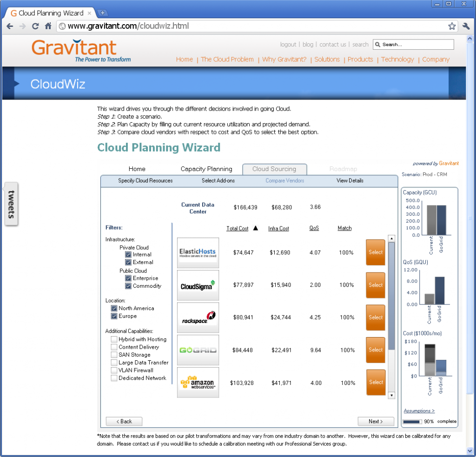Open the blog link
The image size is (476, 457).
[308, 45]
